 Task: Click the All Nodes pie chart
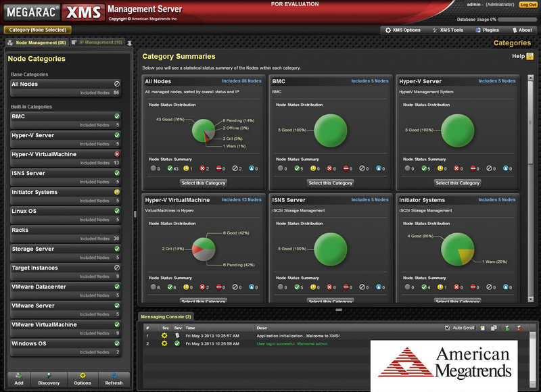coord(204,130)
